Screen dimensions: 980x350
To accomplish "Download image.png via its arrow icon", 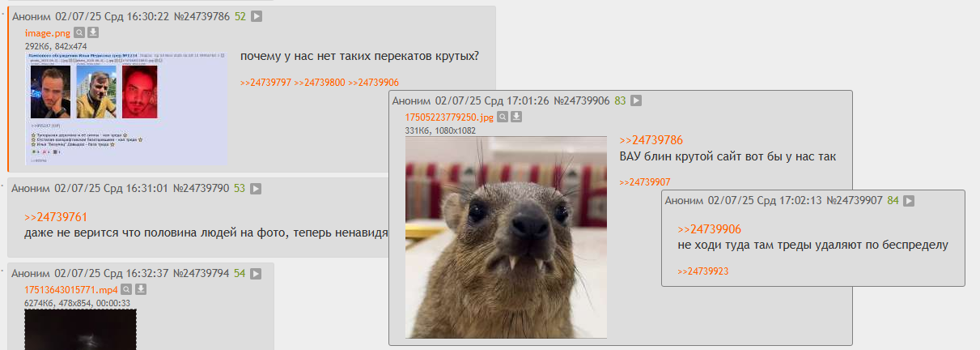I will [93, 32].
